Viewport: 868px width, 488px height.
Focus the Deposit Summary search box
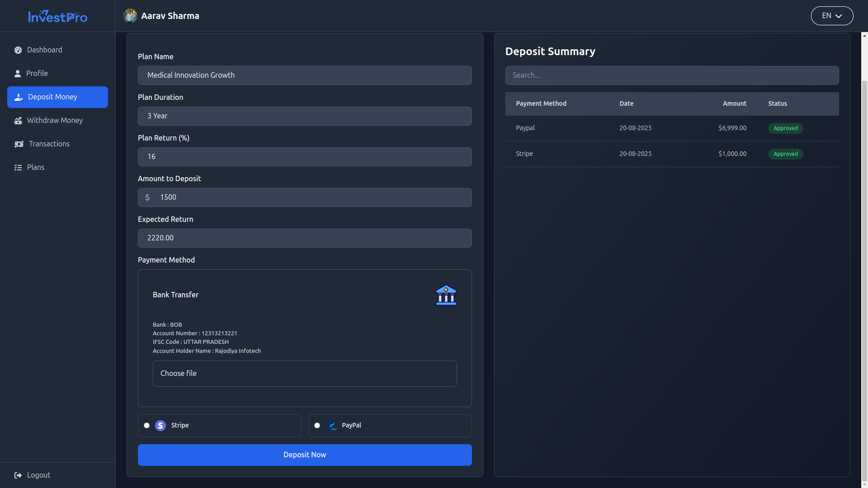[x=672, y=75]
